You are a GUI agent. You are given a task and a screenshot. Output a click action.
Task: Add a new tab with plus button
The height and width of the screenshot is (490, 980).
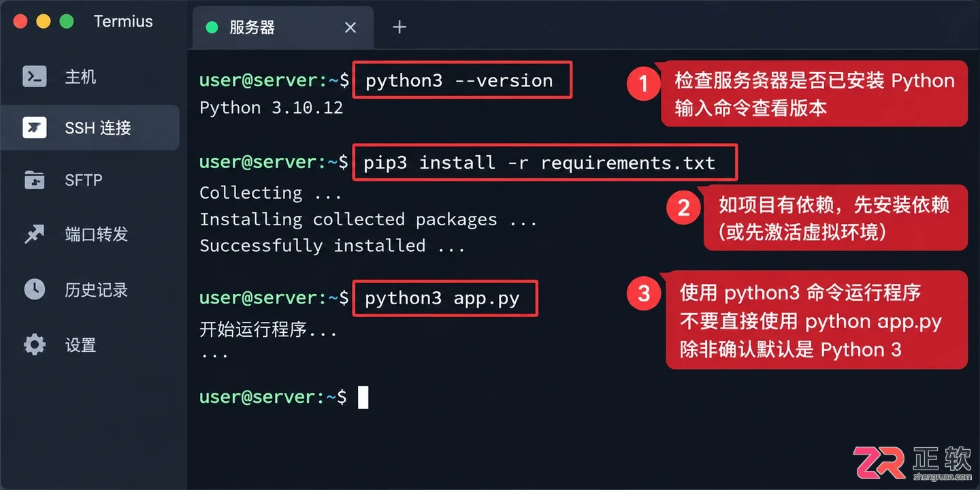click(399, 27)
